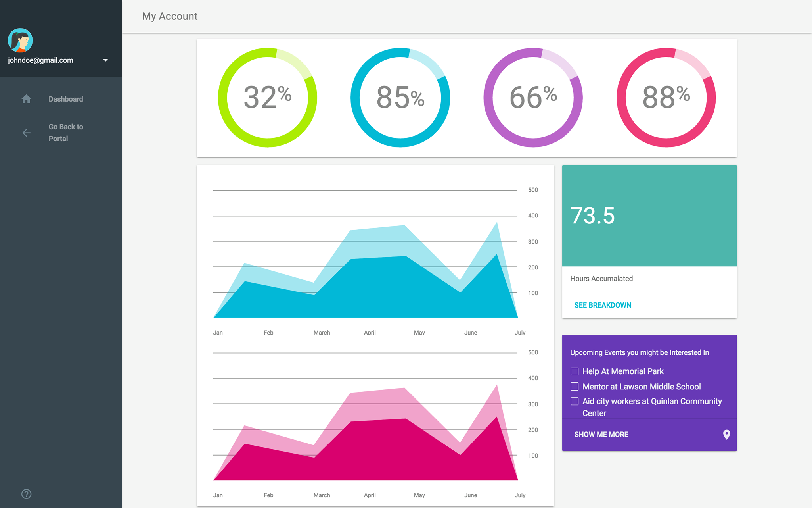This screenshot has height=508, width=812.
Task: Click the home icon beside Dashboard
Action: tap(26, 99)
